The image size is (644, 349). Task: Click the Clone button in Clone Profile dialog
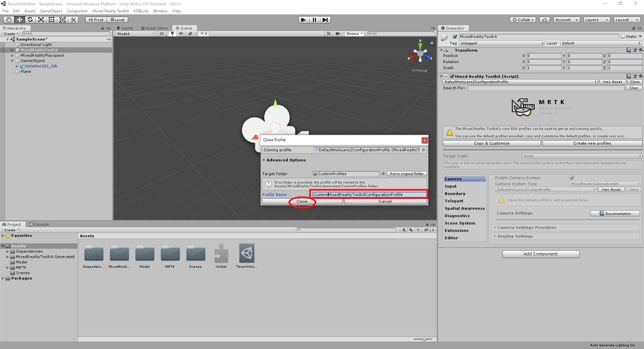click(302, 201)
